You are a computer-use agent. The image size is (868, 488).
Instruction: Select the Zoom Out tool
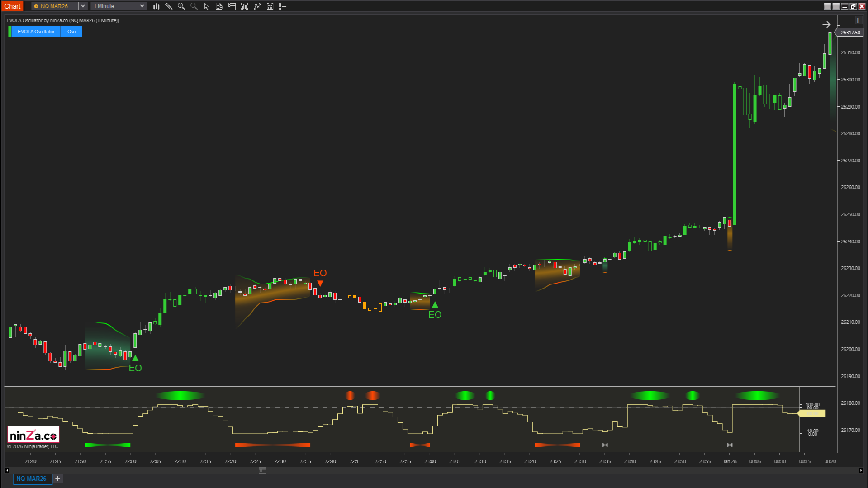pos(194,6)
